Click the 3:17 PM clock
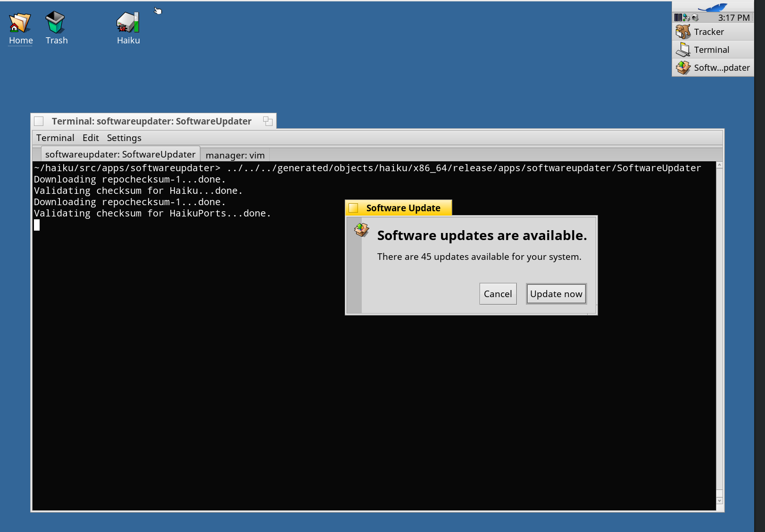The height and width of the screenshot is (532, 765). [x=734, y=17]
